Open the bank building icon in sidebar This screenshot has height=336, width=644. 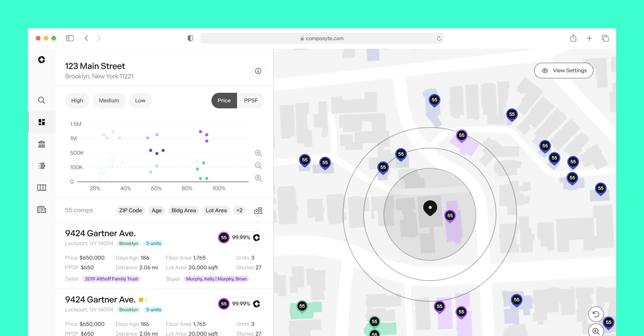[x=42, y=144]
